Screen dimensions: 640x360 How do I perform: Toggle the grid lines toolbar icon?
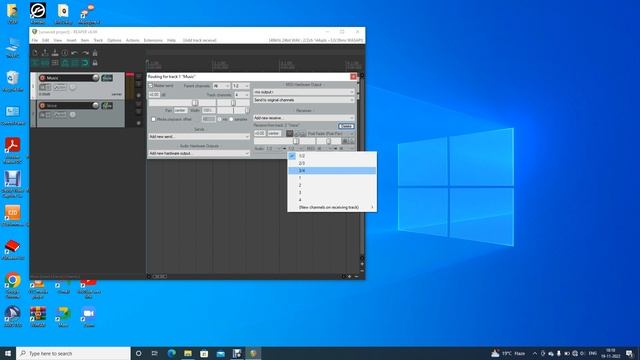click(x=75, y=63)
